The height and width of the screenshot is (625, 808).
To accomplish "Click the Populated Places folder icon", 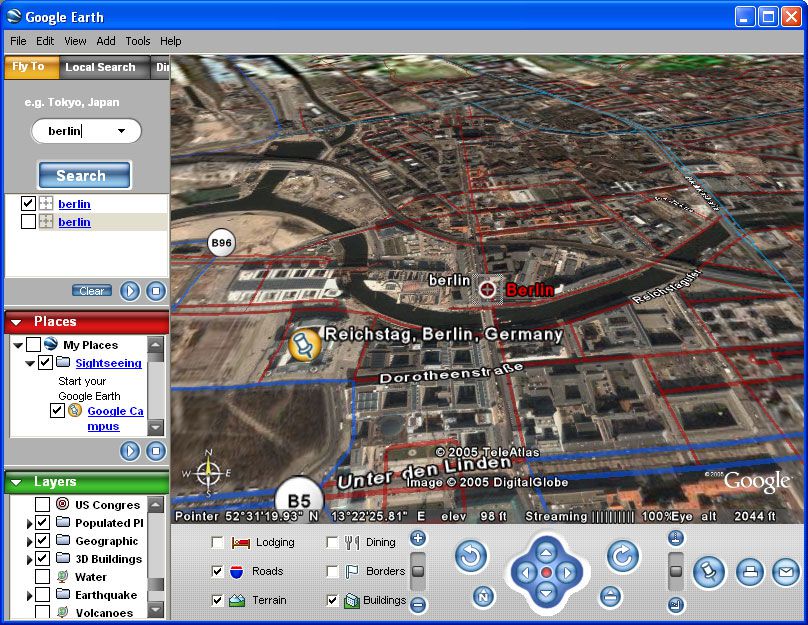I will [61, 523].
